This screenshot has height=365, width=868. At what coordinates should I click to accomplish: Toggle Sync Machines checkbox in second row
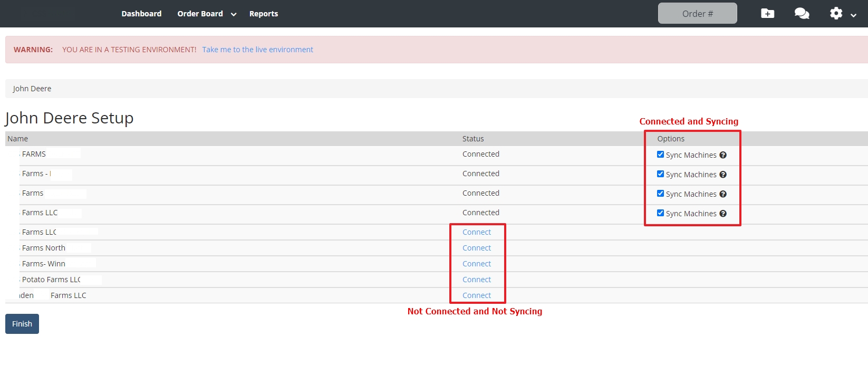click(660, 174)
